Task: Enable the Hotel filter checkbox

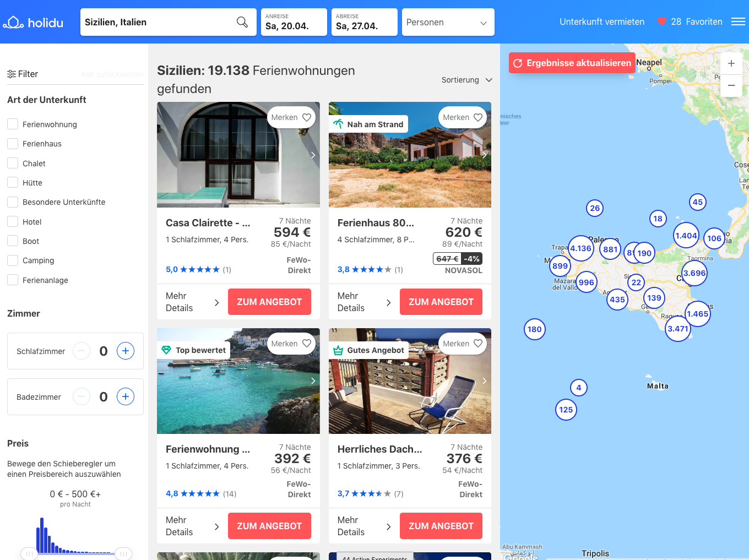Action: (x=13, y=221)
